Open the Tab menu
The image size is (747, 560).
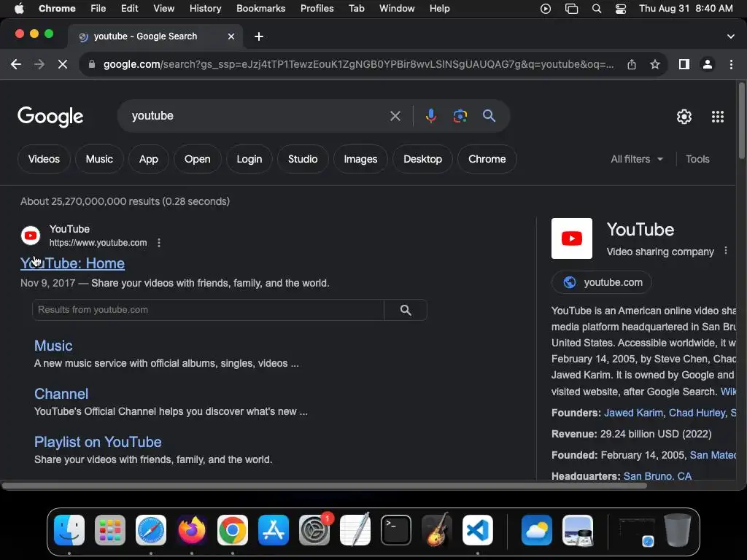pos(356,9)
